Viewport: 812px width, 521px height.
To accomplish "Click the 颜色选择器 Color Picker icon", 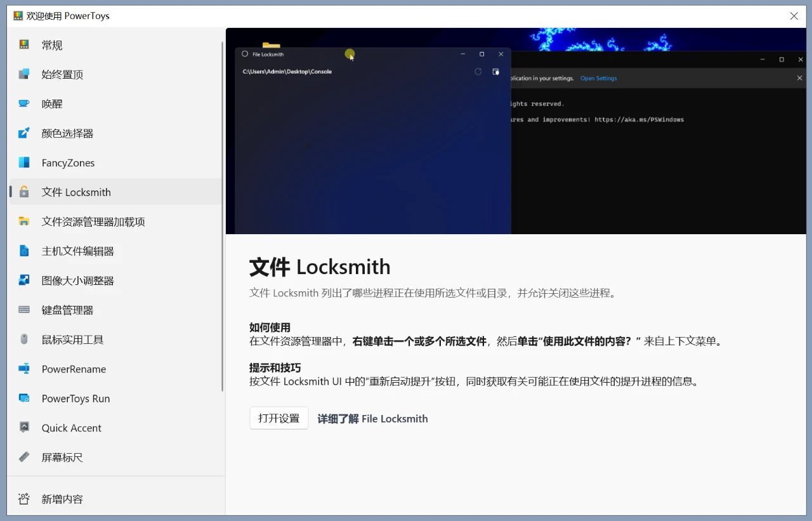I will tap(24, 133).
